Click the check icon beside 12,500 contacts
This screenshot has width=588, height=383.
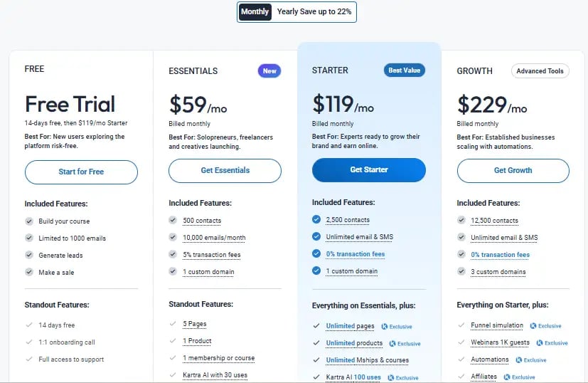click(x=461, y=221)
